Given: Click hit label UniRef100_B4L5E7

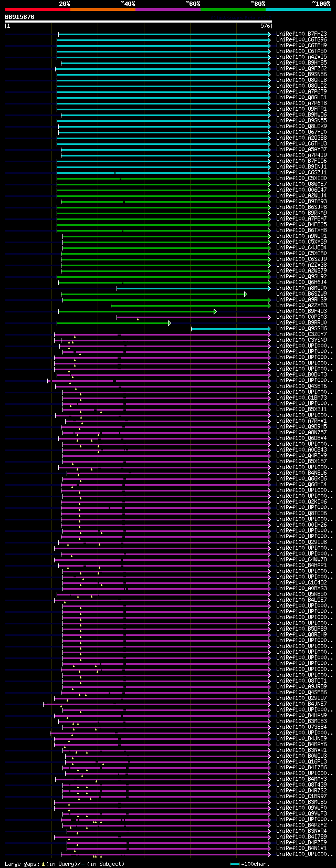Looking at the screenshot, I should pyautogui.click(x=301, y=600).
